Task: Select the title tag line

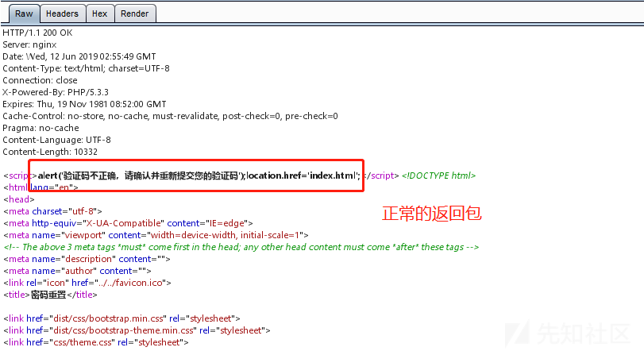Action: click(x=50, y=295)
